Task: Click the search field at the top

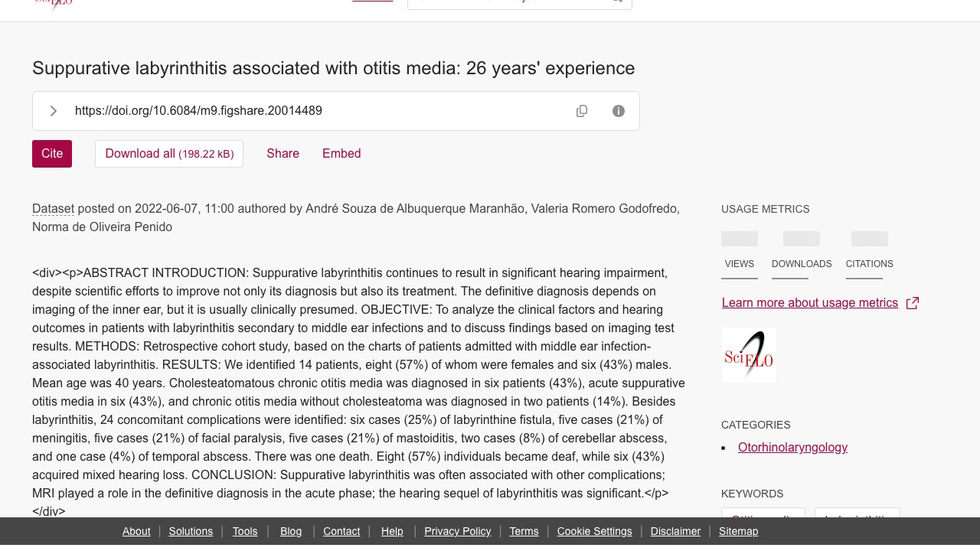Action: tap(509, 2)
